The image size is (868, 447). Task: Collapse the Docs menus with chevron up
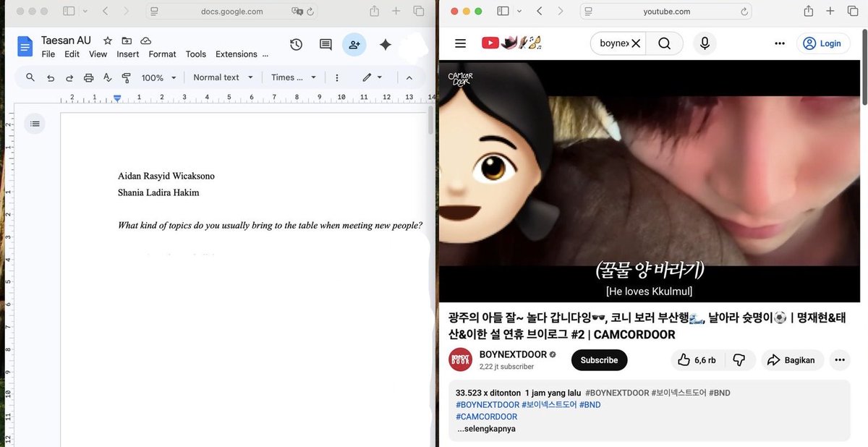click(x=409, y=77)
